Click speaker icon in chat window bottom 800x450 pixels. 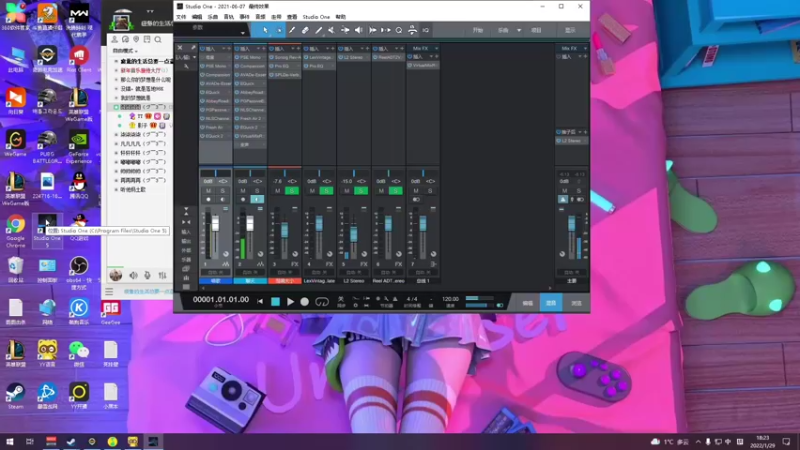pos(133,275)
